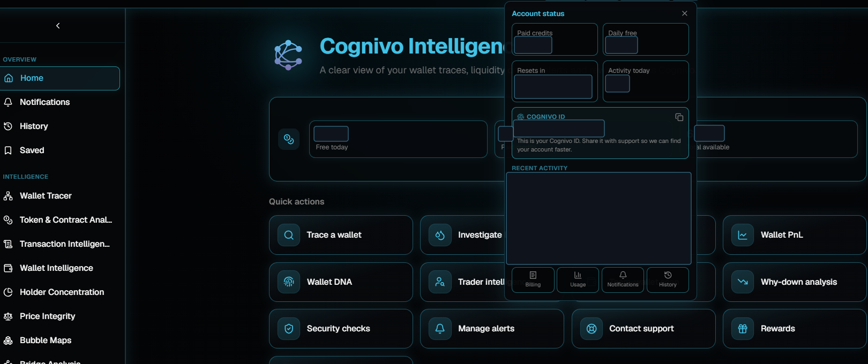Open Billing from Account status panel
Viewport: 868px width, 364px height.
(x=533, y=279)
